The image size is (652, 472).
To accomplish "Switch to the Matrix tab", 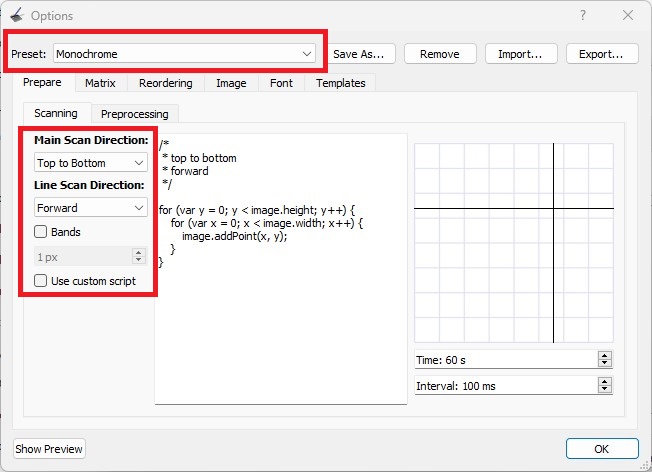I will click(100, 84).
